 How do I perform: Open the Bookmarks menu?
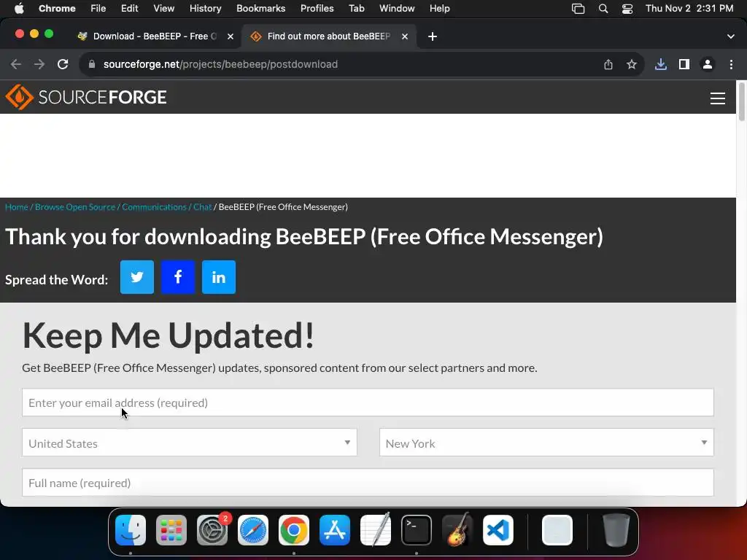tap(260, 9)
